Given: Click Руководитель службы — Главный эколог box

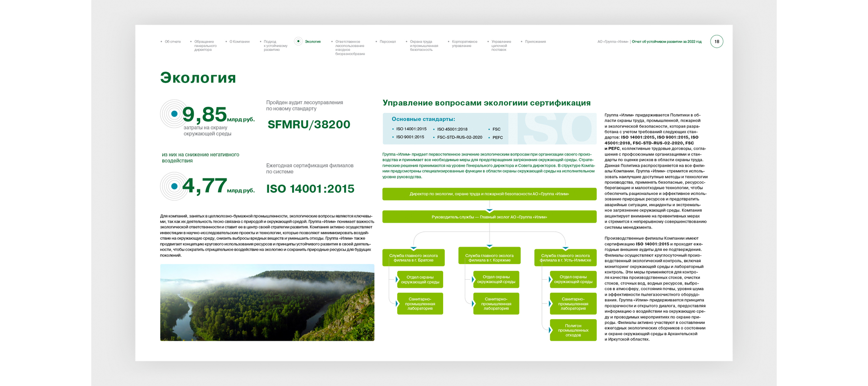Looking at the screenshot, I should point(489,217).
